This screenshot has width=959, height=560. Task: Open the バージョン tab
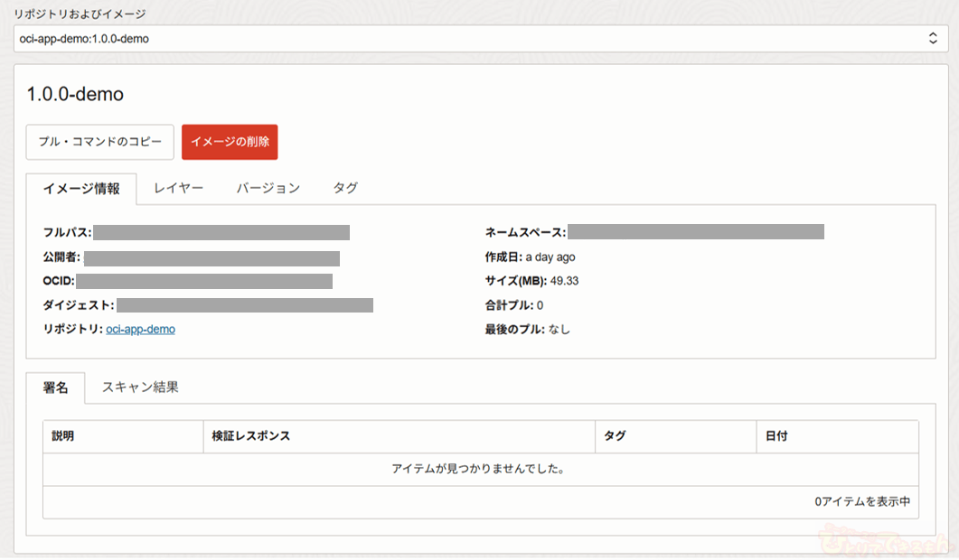click(268, 188)
